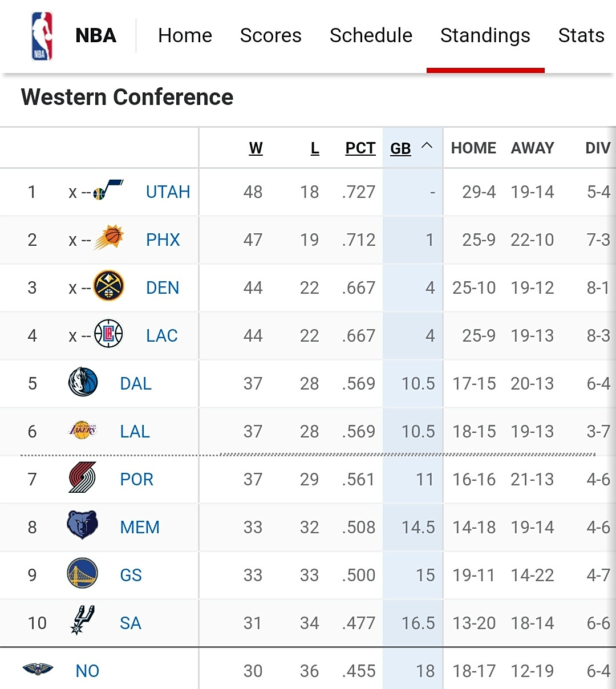This screenshot has width=616, height=689.
Task: Click the Trail Blazers team logo
Action: click(x=83, y=478)
